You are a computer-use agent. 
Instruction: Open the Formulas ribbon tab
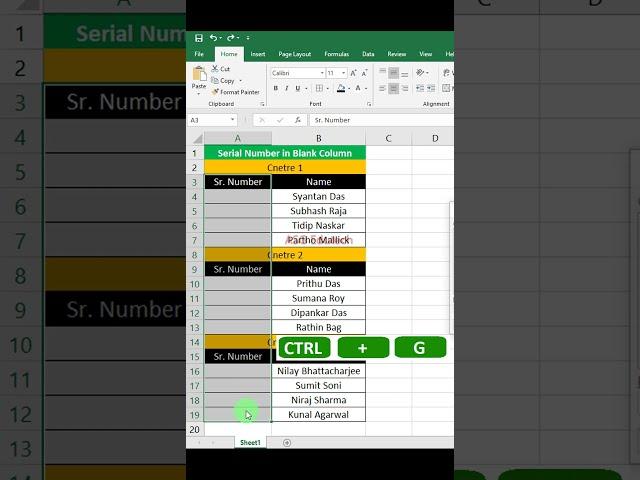coord(336,54)
